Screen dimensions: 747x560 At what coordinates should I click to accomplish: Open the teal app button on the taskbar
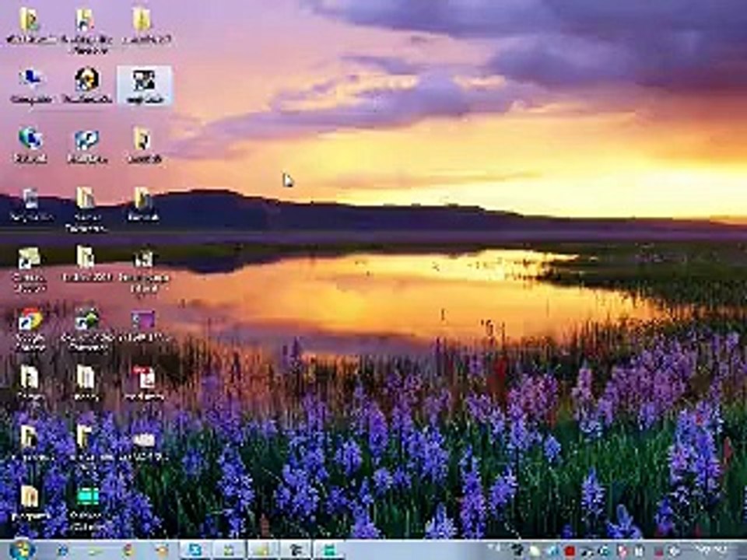tap(328, 551)
